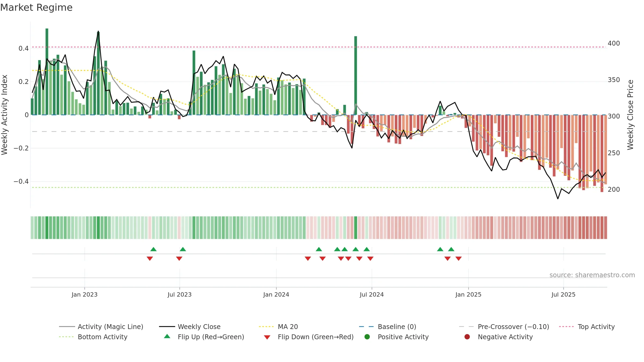Click the first green Flip Up marker before Jul 2023
Image resolution: width=644 pixels, height=362 pixels.
(x=153, y=249)
